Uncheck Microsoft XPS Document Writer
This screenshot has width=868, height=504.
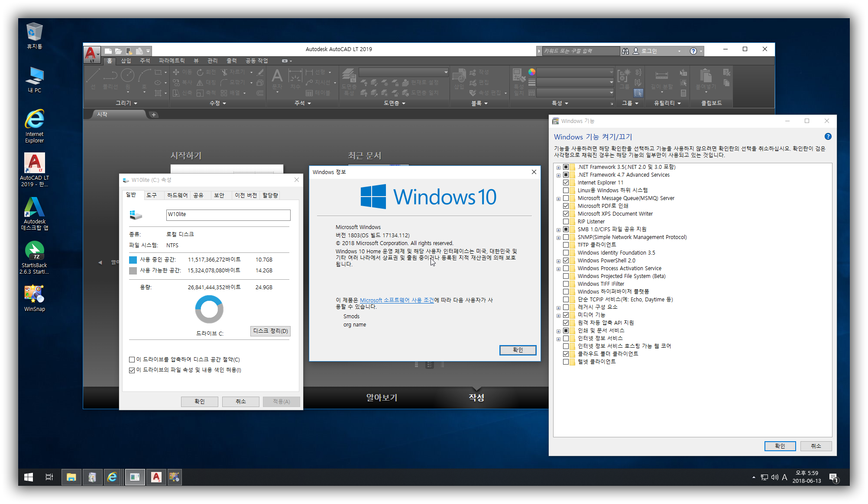[566, 214]
